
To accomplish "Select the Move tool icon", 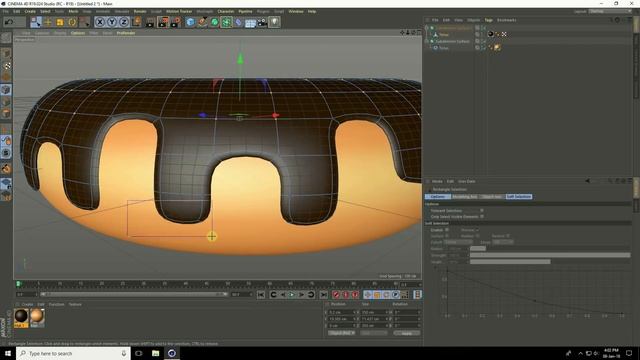I will point(48,22).
